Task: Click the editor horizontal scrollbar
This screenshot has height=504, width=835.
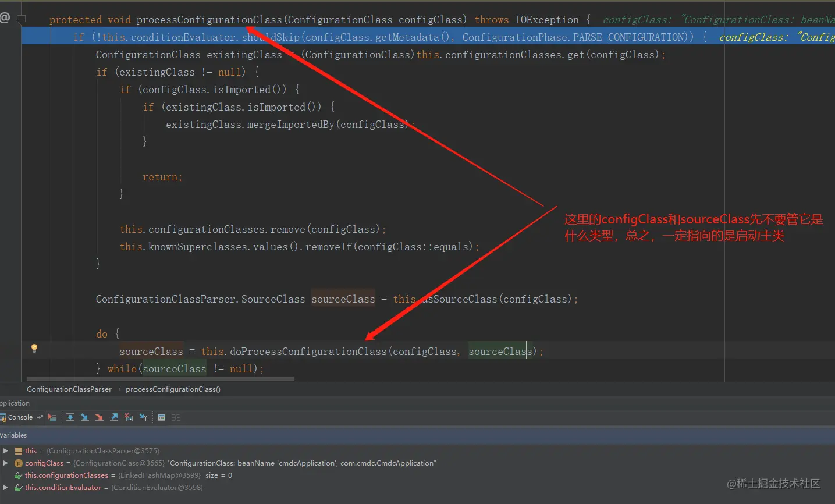Action: tap(161, 379)
